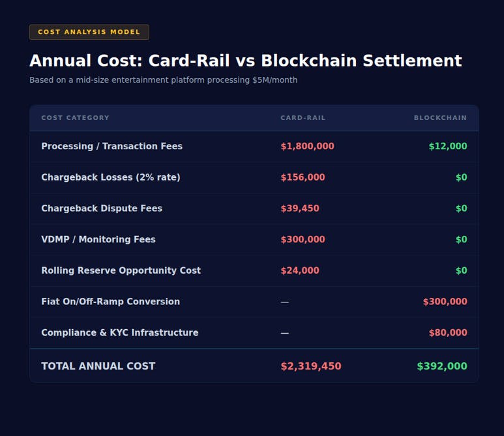504x436 pixels.
Task: Click the $392,000 blockchain total
Action: (x=441, y=366)
